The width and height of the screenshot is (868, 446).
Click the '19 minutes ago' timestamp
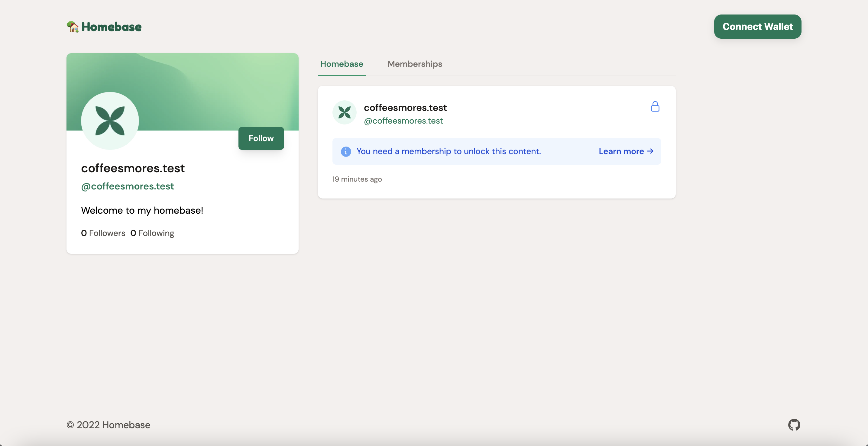(x=357, y=179)
